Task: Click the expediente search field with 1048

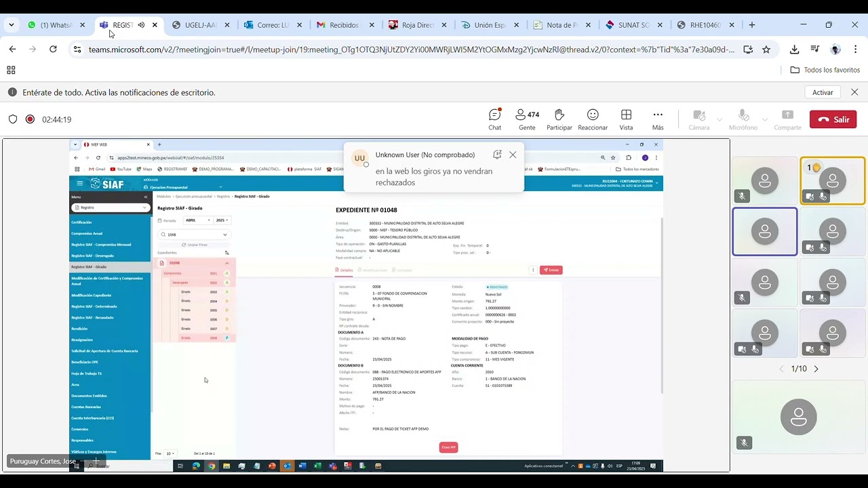Action: pyautogui.click(x=194, y=235)
